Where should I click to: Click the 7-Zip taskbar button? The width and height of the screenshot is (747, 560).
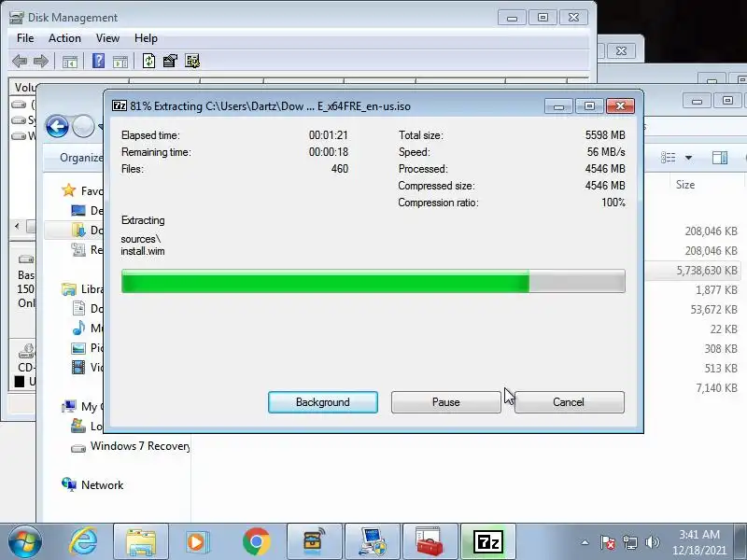pos(487,542)
